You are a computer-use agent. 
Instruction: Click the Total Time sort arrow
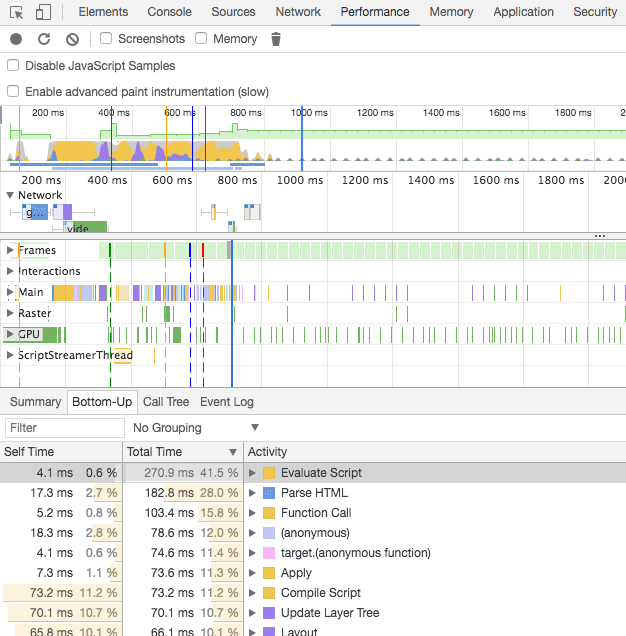pos(234,452)
